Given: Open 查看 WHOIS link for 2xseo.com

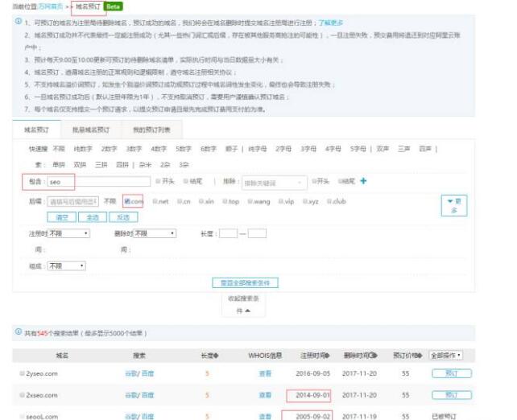Looking at the screenshot, I should tap(265, 394).
